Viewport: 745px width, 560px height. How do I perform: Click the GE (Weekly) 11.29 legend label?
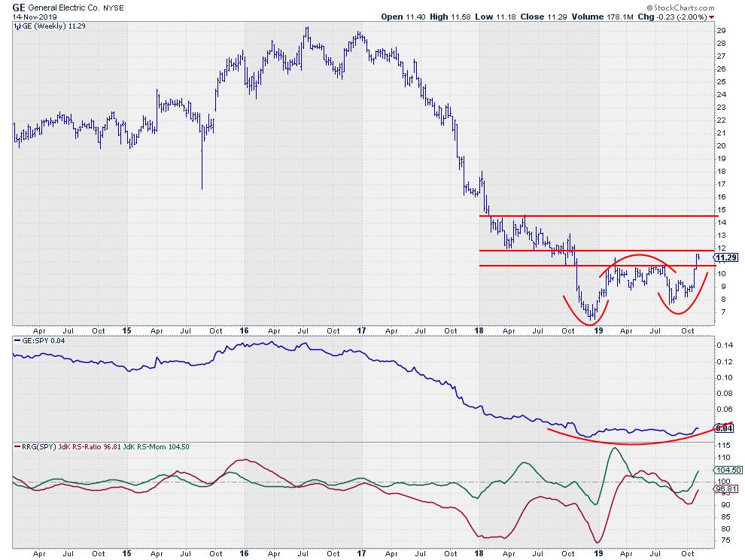tap(53, 26)
